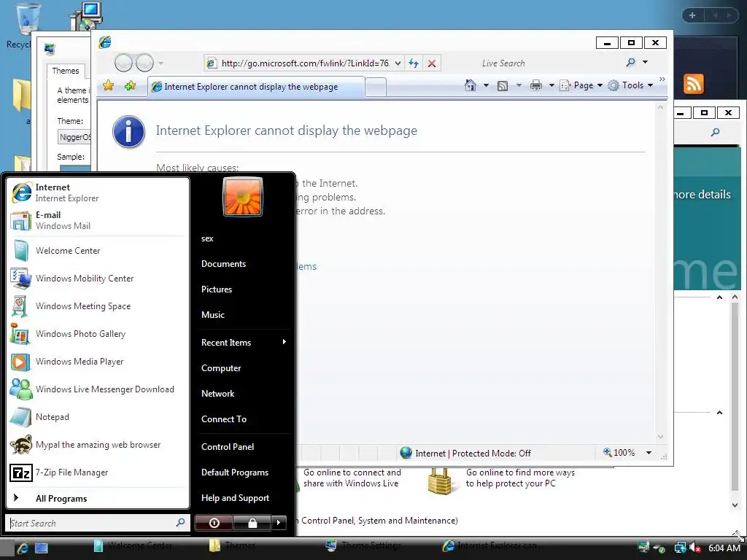Open Music from Start menu
The width and height of the screenshot is (747, 560).
pos(243,315)
